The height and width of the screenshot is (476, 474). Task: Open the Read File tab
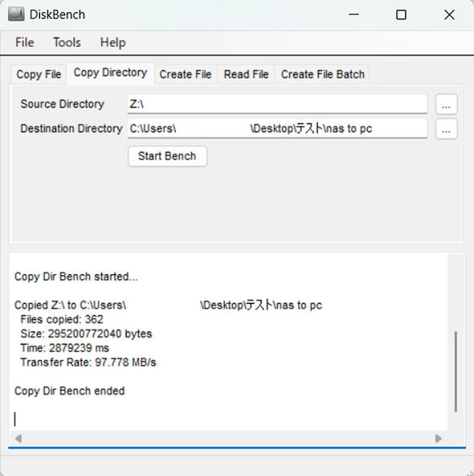[246, 74]
